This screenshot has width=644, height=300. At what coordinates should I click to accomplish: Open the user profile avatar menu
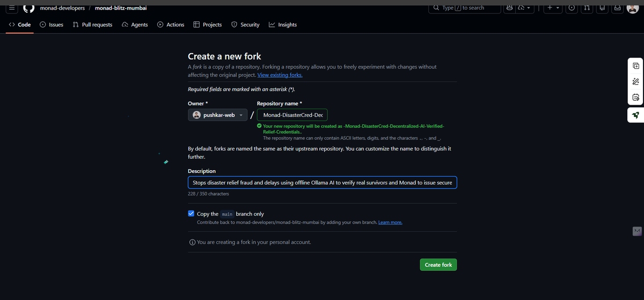(632, 8)
